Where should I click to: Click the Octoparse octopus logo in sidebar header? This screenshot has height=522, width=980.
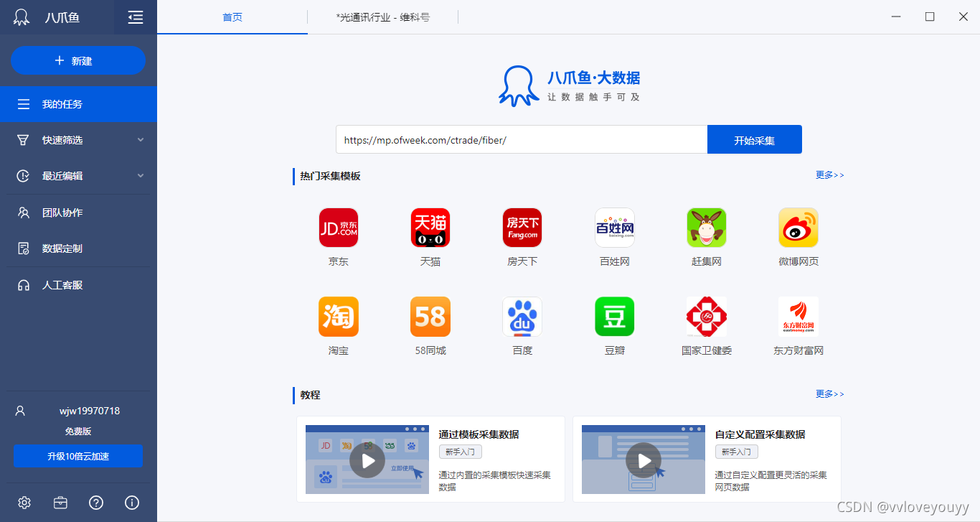[x=22, y=17]
